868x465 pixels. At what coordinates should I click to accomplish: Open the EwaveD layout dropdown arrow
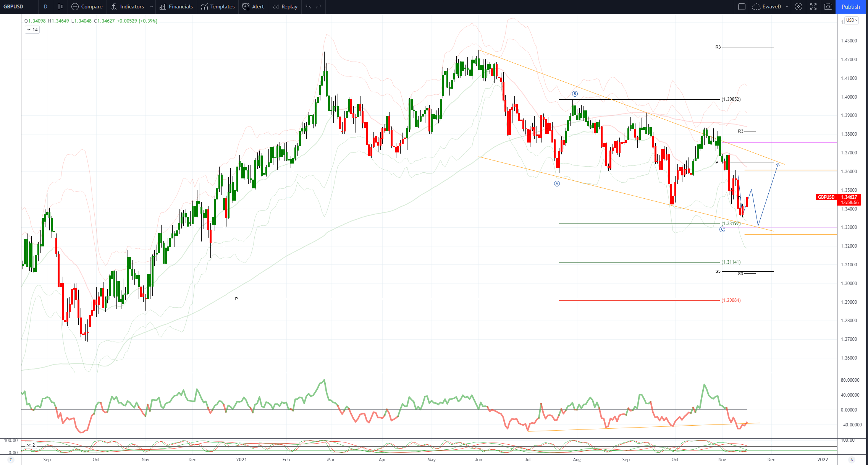787,6
